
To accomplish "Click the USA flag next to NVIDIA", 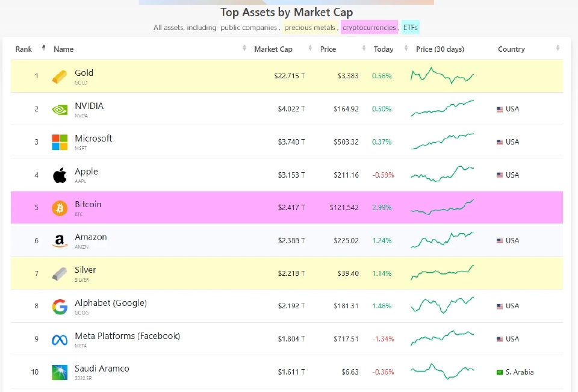I will click(x=499, y=109).
